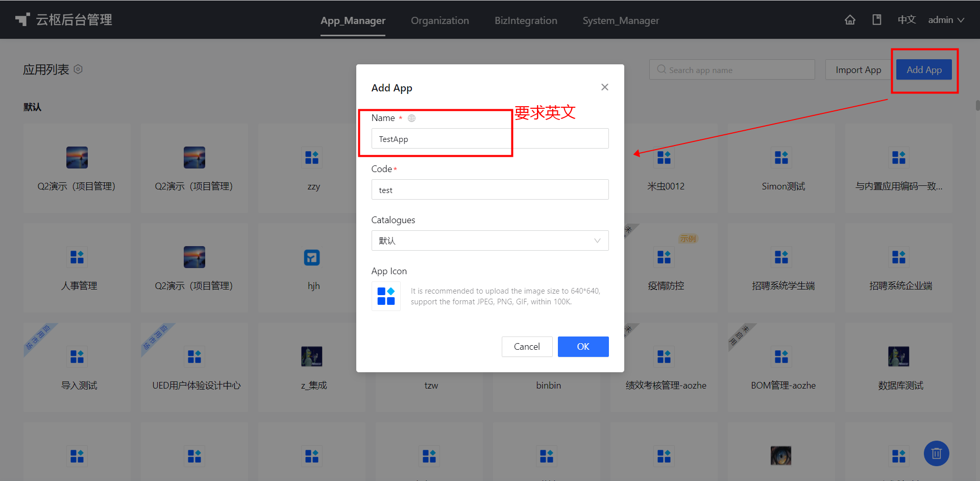Upload a new App Icon image

click(386, 296)
